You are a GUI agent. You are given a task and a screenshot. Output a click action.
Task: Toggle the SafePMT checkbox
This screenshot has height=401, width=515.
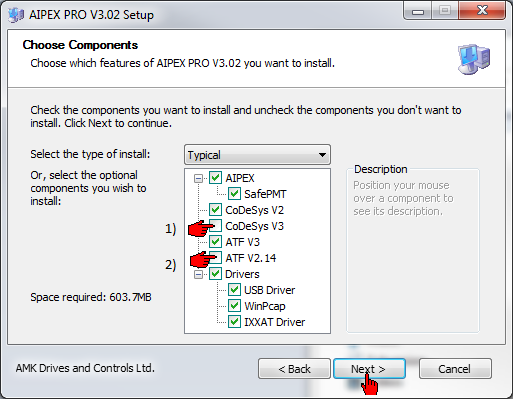pyautogui.click(x=234, y=194)
